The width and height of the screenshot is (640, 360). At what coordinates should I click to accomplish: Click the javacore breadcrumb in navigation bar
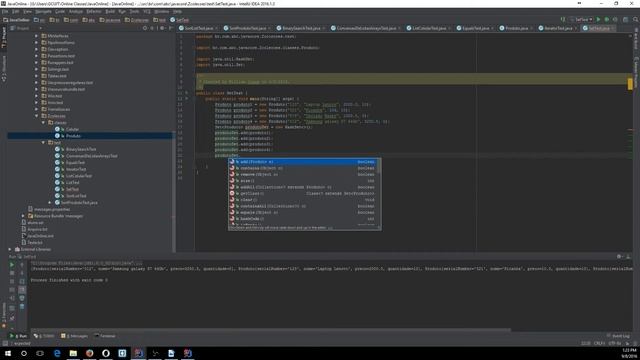(110, 20)
